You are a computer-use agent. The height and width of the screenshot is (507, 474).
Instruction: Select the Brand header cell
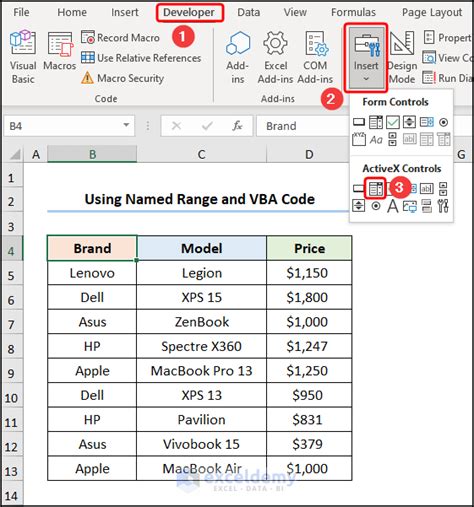[92, 248]
